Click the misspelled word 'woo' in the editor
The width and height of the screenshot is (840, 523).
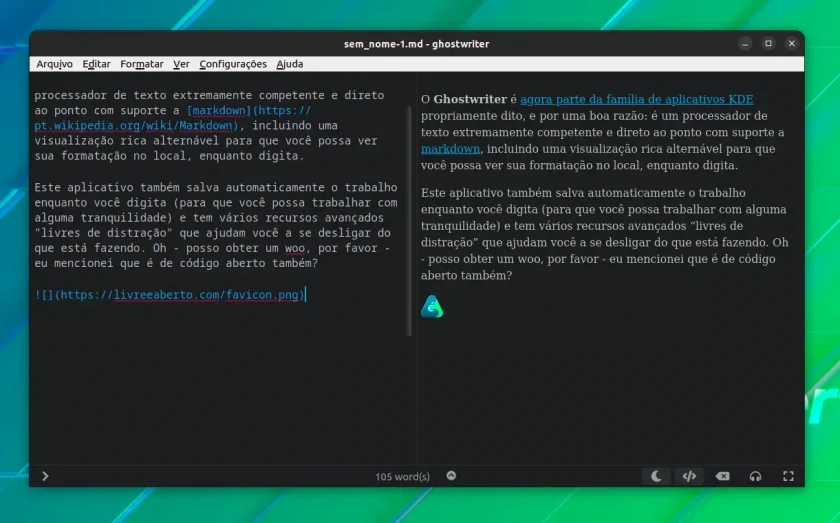pyautogui.click(x=295, y=248)
